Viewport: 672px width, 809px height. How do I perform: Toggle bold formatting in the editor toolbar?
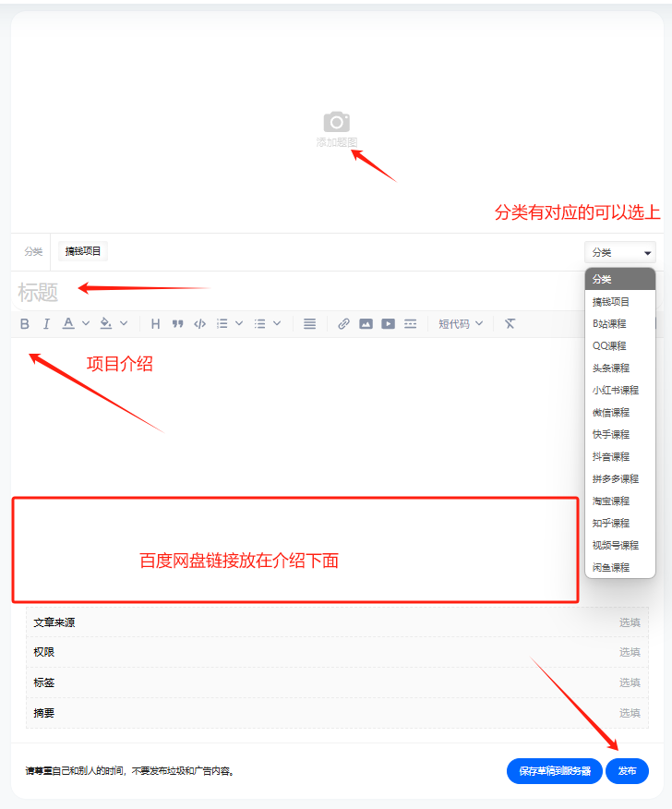pos(25,324)
